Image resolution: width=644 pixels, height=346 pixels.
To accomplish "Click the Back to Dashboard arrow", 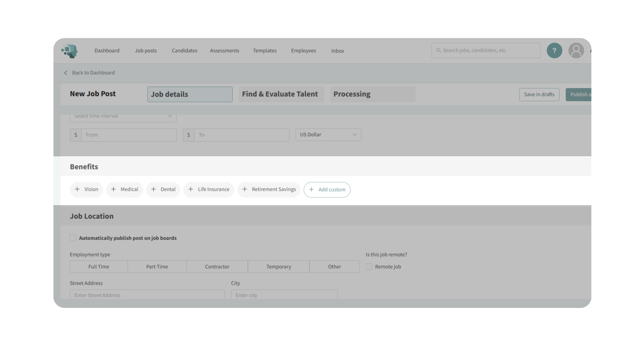I will [x=66, y=73].
